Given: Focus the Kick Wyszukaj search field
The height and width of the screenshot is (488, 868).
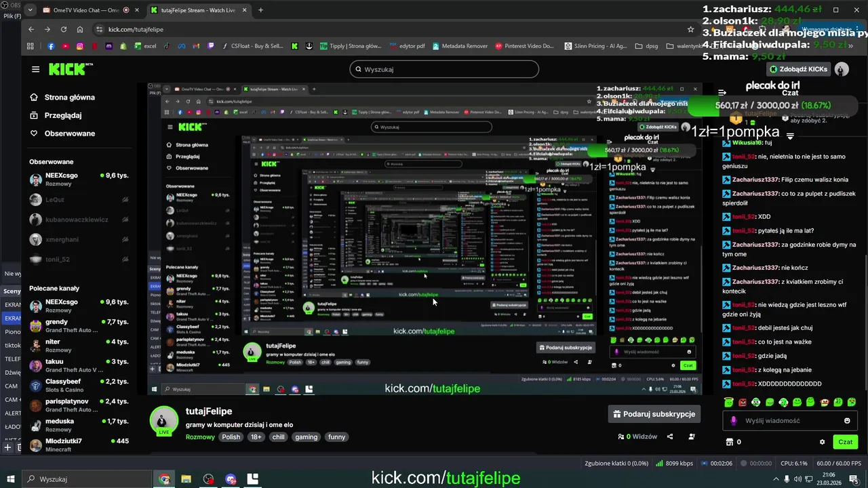Looking at the screenshot, I should coord(444,69).
